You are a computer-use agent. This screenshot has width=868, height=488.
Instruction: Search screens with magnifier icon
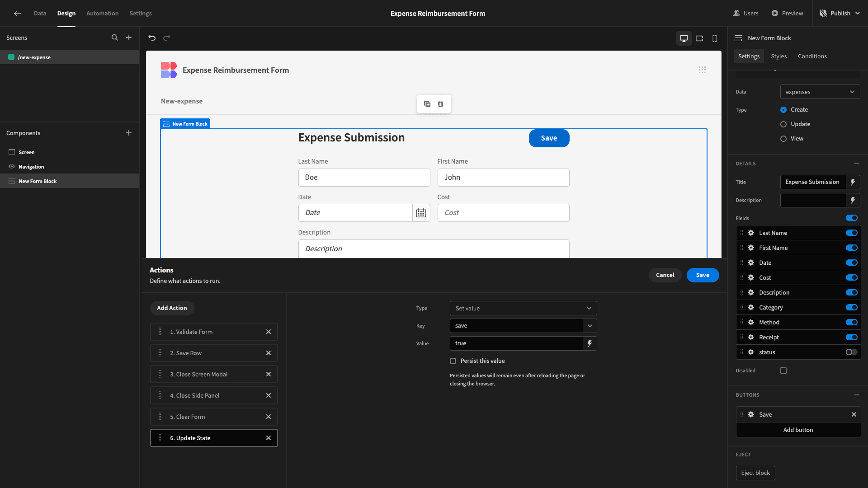pos(115,38)
